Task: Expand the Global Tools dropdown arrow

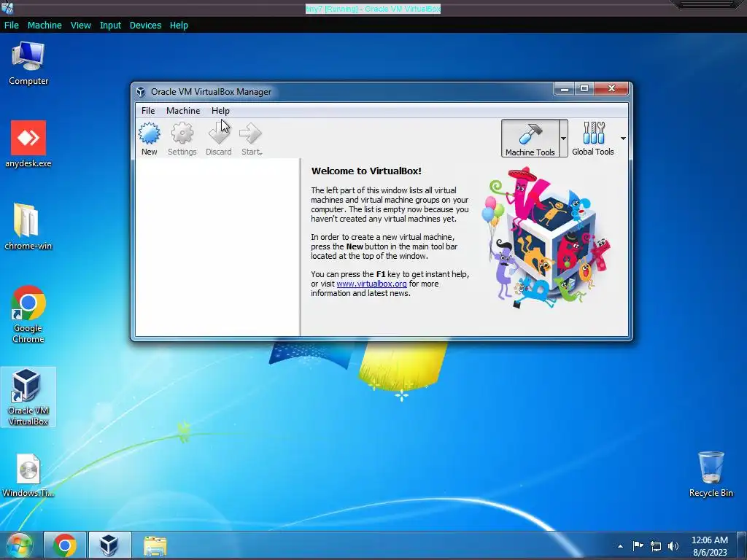Action: pyautogui.click(x=623, y=138)
